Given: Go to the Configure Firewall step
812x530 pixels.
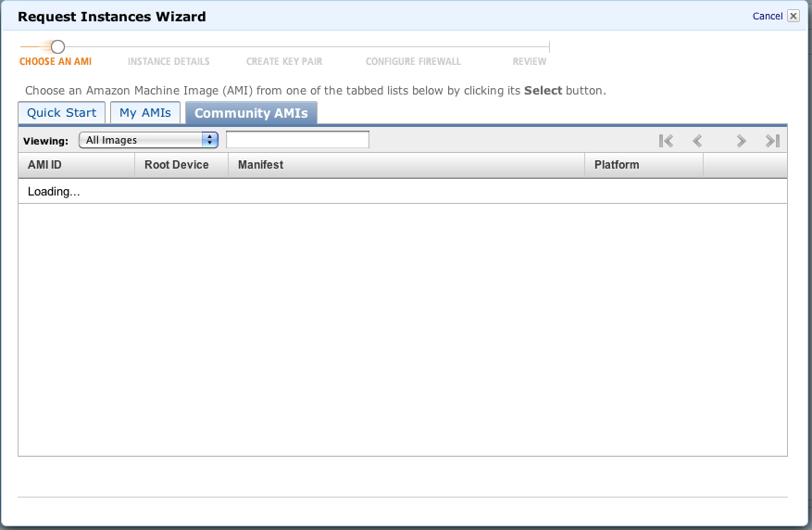Looking at the screenshot, I should point(413,62).
